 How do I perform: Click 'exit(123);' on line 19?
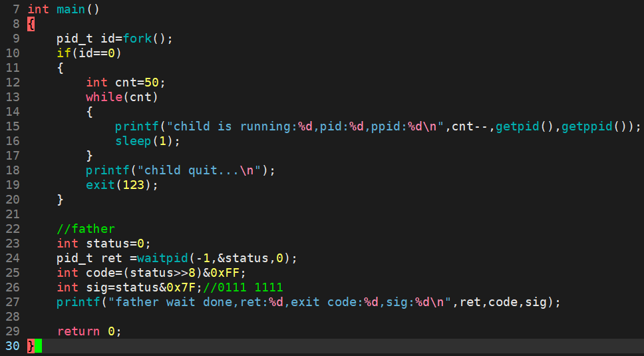coord(122,185)
